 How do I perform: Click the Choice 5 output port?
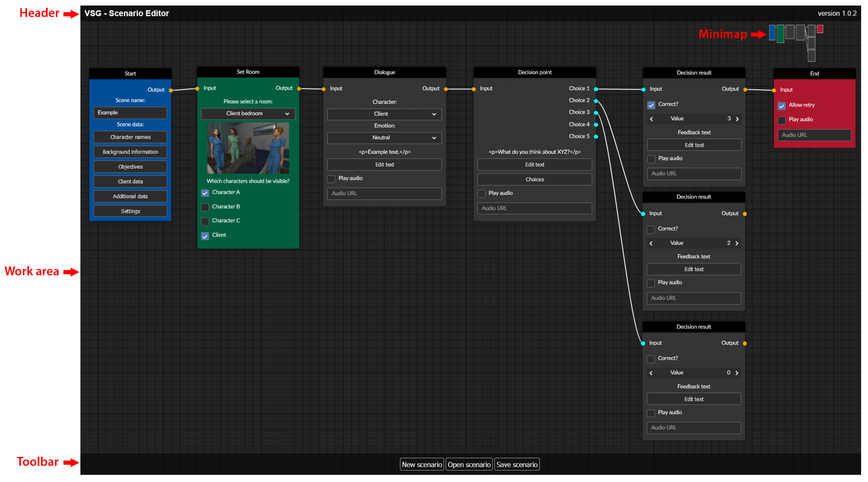(x=596, y=137)
